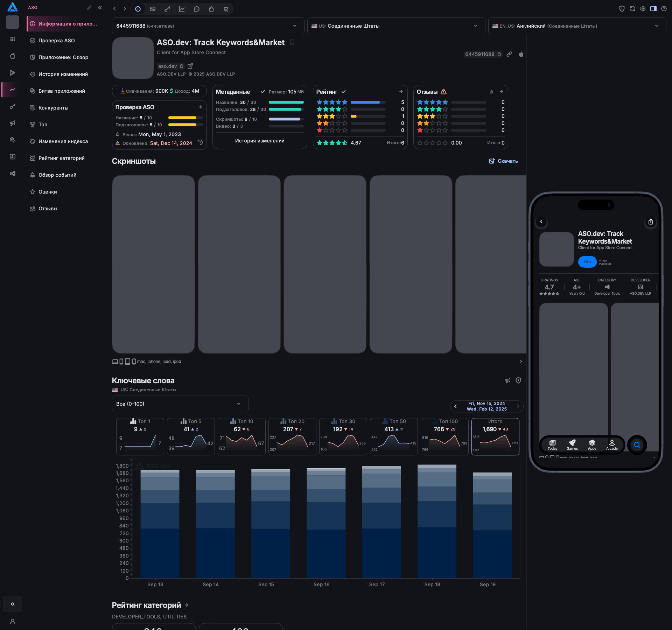The height and width of the screenshot is (630, 672).
Task: Expand left rail with bottom double chevron
Action: point(13,604)
